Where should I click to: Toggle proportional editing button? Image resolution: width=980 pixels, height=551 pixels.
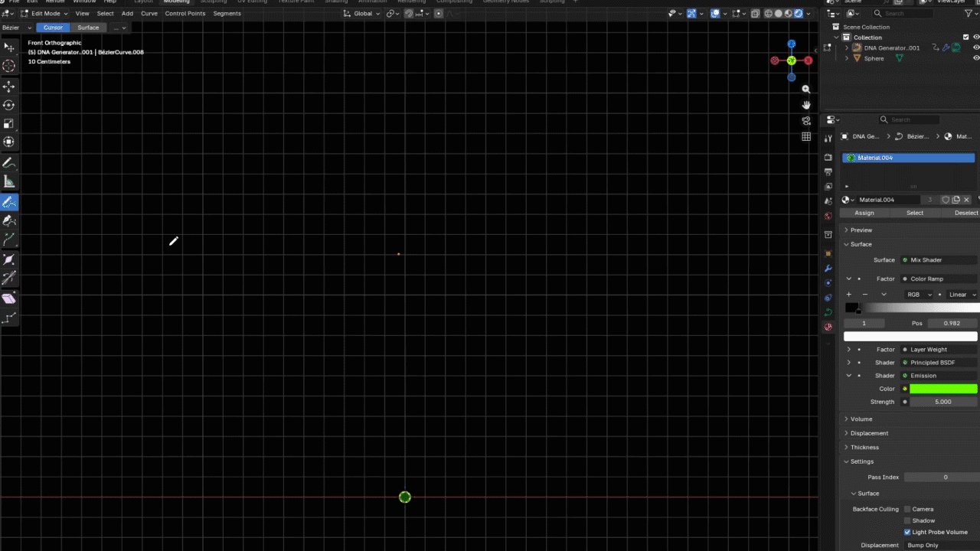[439, 13]
